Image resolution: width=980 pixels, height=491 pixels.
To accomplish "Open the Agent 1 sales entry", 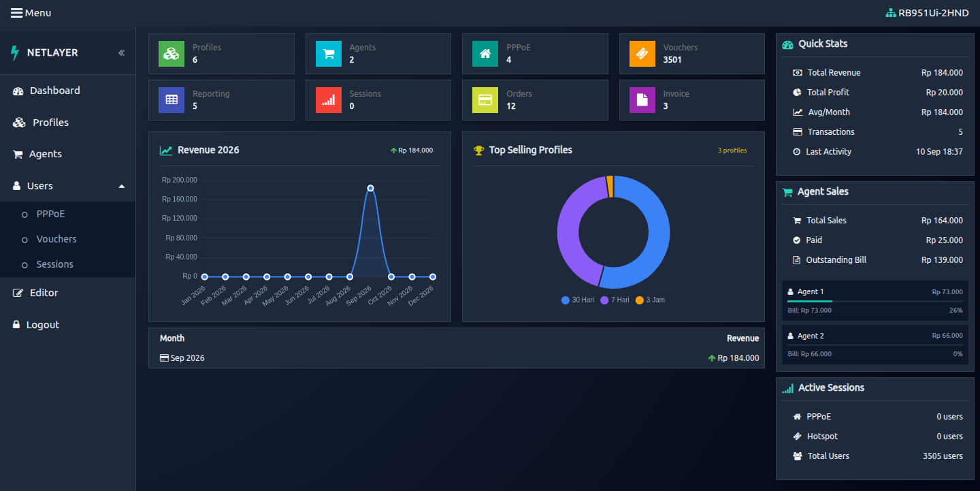I will pyautogui.click(x=875, y=300).
